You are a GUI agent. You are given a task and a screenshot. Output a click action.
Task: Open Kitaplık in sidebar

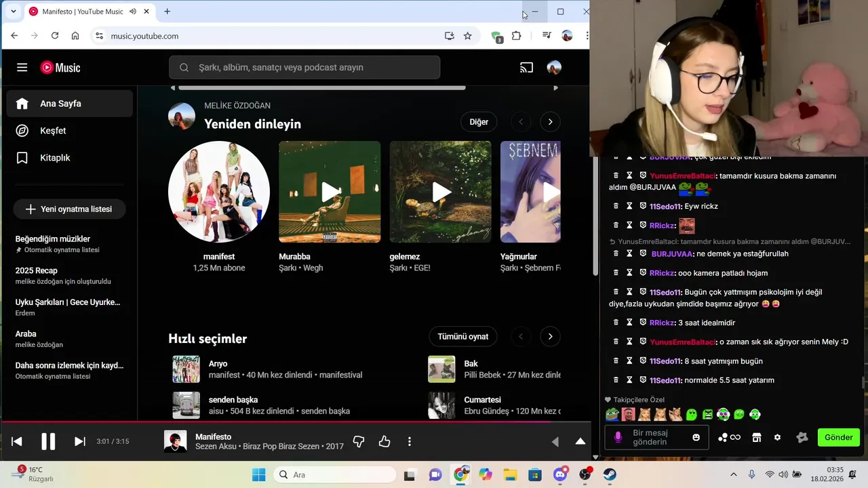coord(70,158)
